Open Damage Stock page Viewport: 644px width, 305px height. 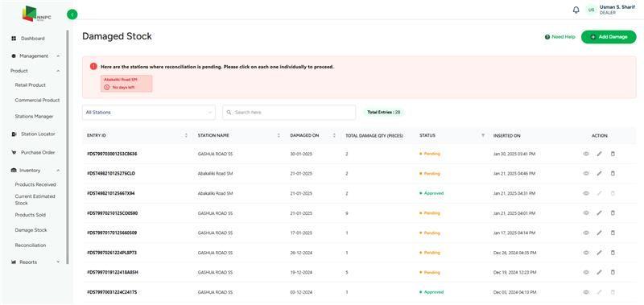click(x=31, y=230)
